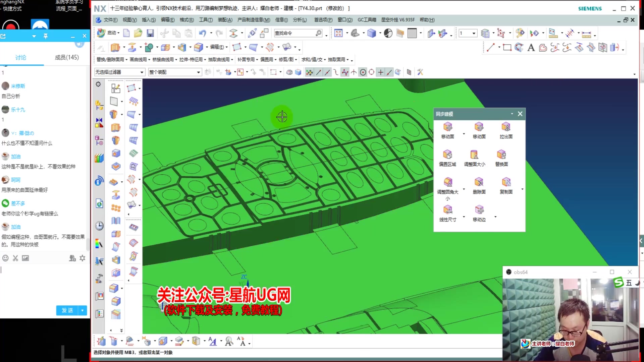Choose the Delete Face (删除面) tool

[479, 183]
